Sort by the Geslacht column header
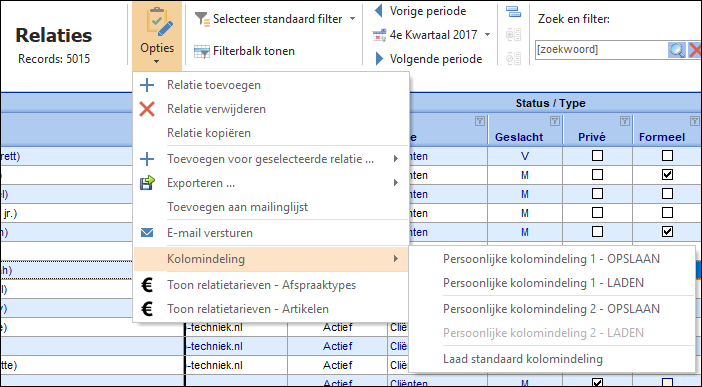The width and height of the screenshot is (702, 387). tap(518, 137)
